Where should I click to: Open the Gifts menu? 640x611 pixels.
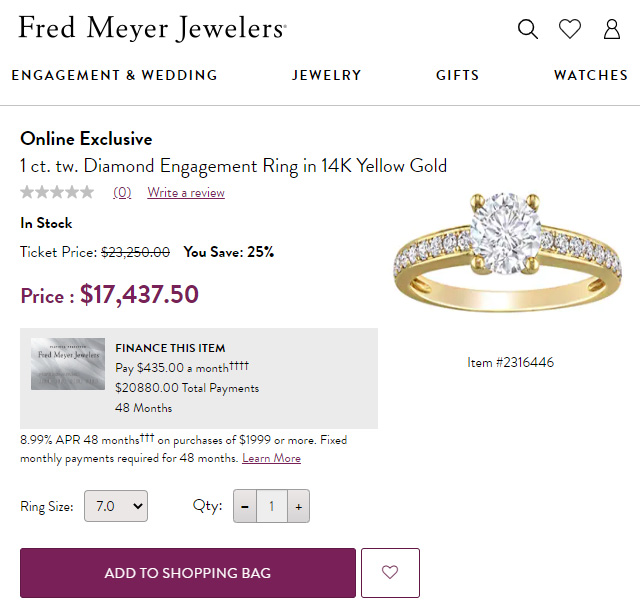click(458, 75)
